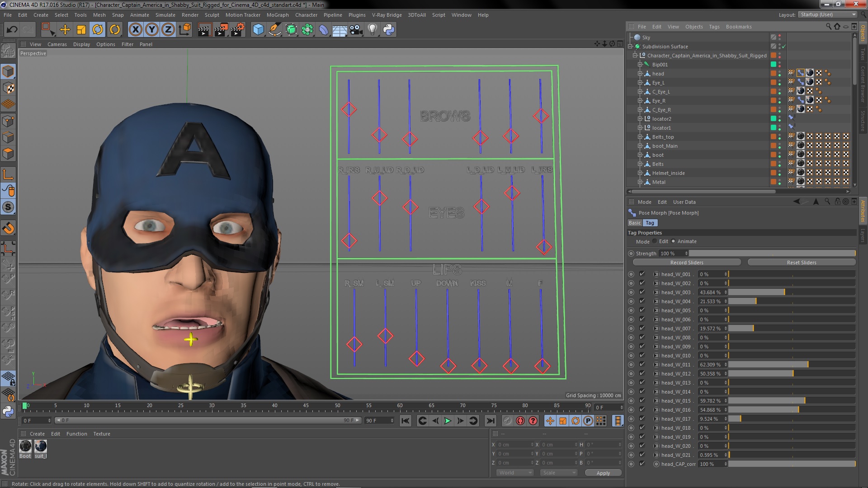
Task: Open Scale coordinate mode dropdown
Action: [x=559, y=473]
